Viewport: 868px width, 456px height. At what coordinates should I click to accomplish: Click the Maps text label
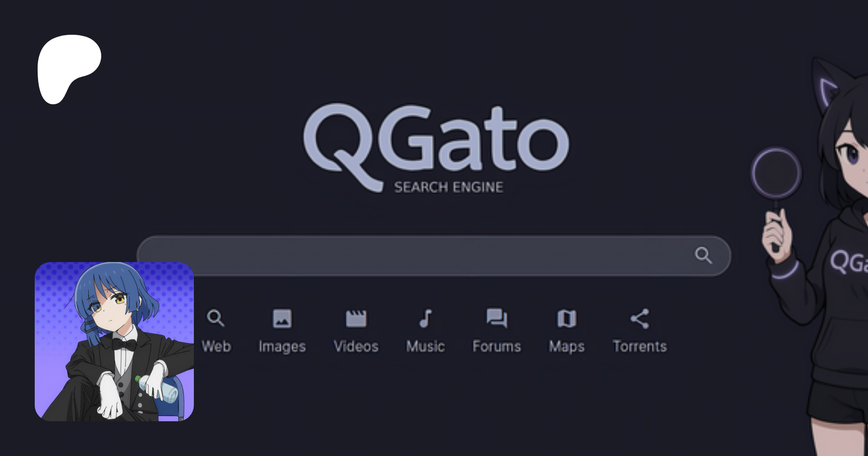pyautogui.click(x=567, y=346)
